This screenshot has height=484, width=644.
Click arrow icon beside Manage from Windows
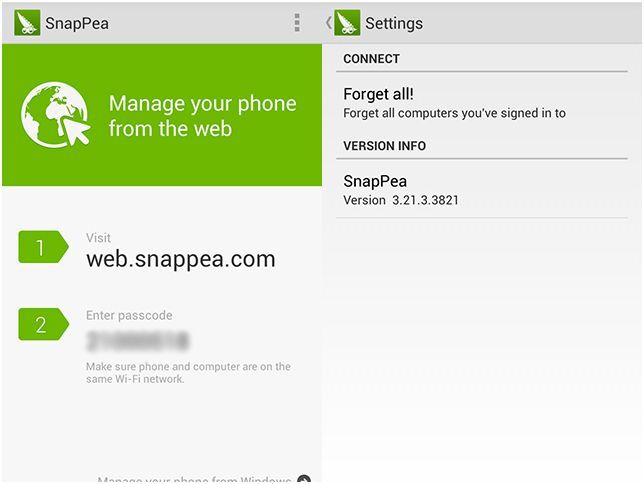pyautogui.click(x=304, y=481)
